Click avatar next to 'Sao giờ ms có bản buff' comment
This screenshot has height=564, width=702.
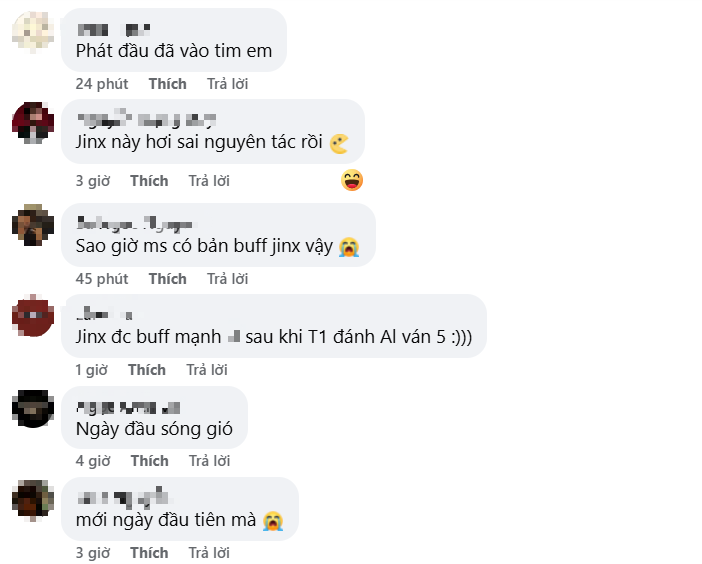click(x=33, y=224)
